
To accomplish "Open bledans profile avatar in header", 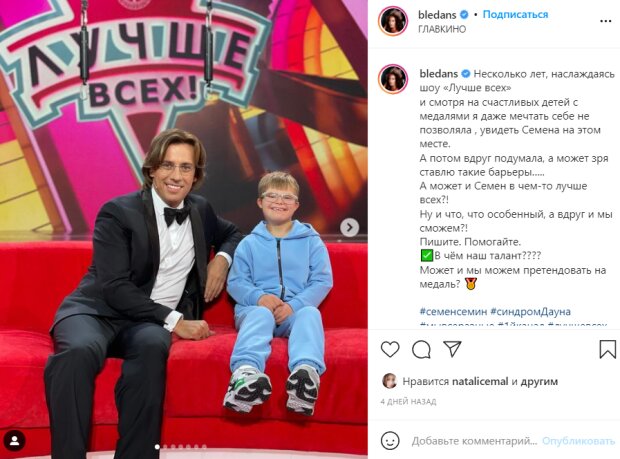I will click(393, 21).
